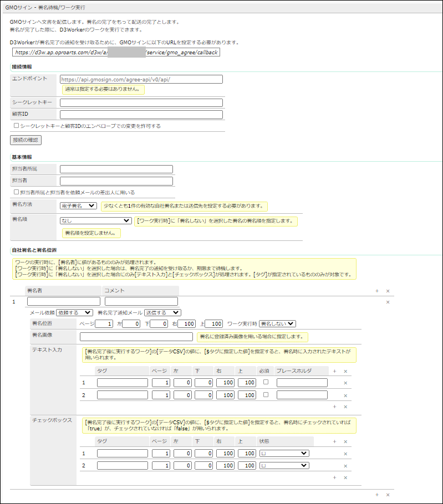Click 右 field in チェックボックス row 1
443x504 pixels.
pos(226,454)
